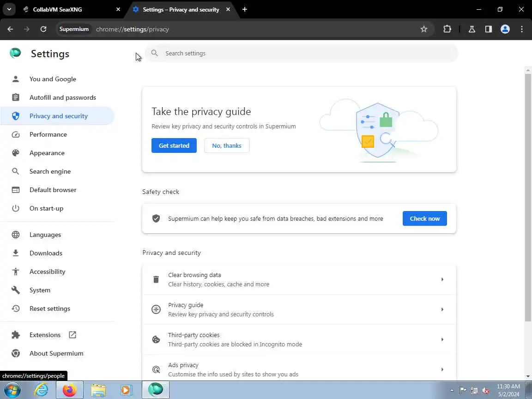532x399 pixels.
Task: Click the page vertical scrollbar
Action: [528, 197]
